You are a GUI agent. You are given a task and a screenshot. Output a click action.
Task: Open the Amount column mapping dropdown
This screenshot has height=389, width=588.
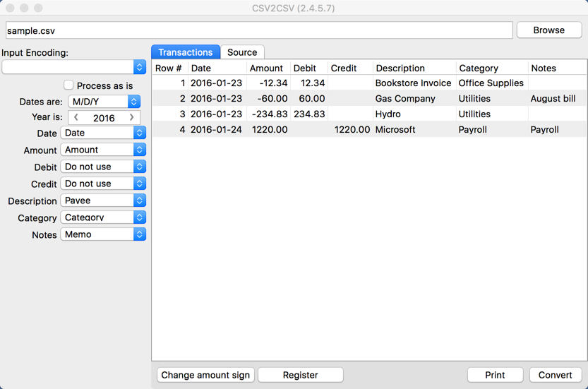pos(103,150)
